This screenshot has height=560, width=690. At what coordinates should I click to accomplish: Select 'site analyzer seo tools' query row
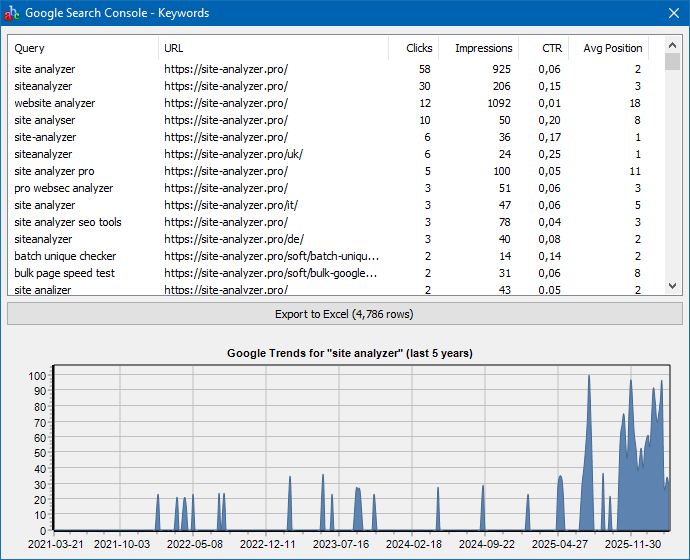point(328,222)
